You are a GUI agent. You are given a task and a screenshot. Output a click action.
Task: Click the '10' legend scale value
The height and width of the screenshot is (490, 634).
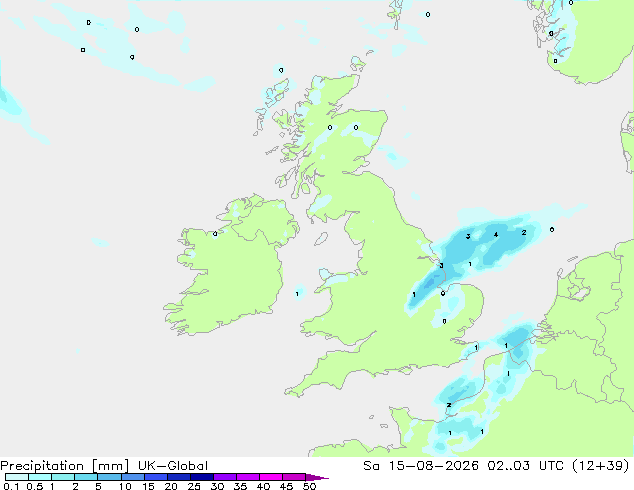125,486
